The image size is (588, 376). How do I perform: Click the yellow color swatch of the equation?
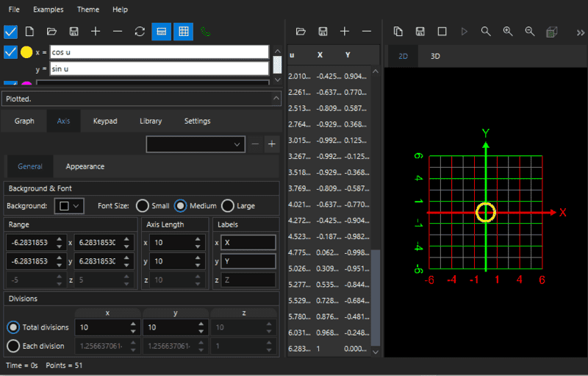(x=26, y=52)
